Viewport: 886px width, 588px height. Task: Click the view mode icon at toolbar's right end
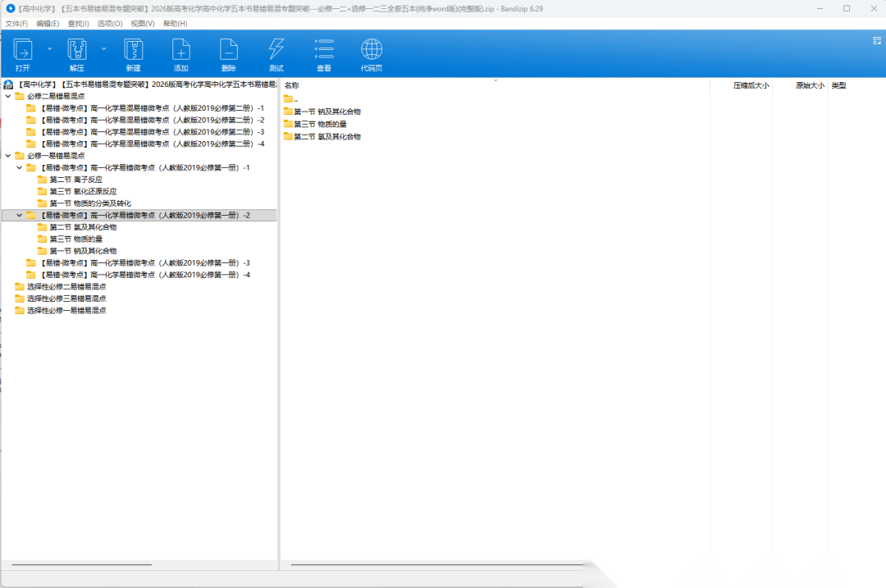pos(876,40)
